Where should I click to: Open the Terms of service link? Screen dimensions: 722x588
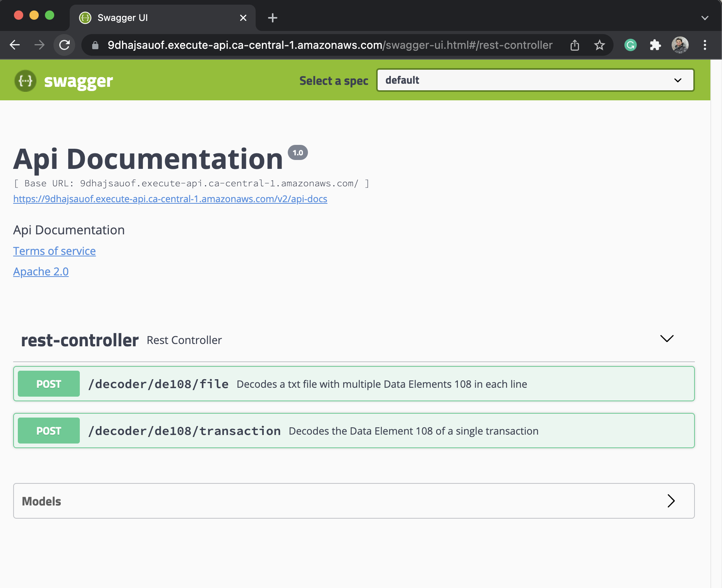pyautogui.click(x=54, y=251)
